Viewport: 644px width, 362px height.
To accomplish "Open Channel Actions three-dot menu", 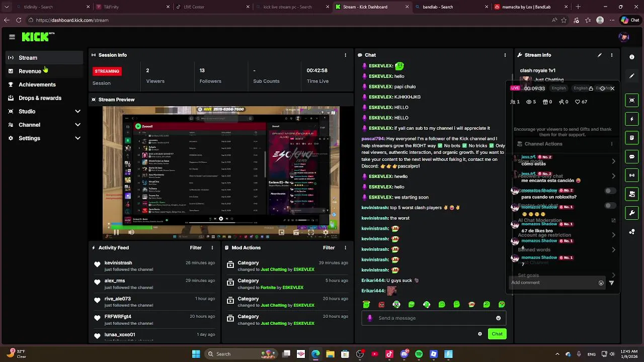I will 612,144.
